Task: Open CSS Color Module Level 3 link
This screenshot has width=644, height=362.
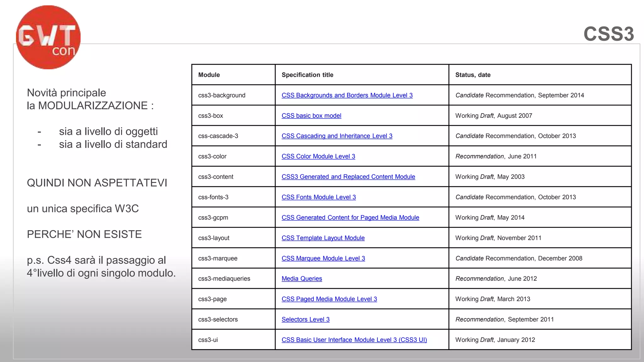Action: pyautogui.click(x=318, y=156)
